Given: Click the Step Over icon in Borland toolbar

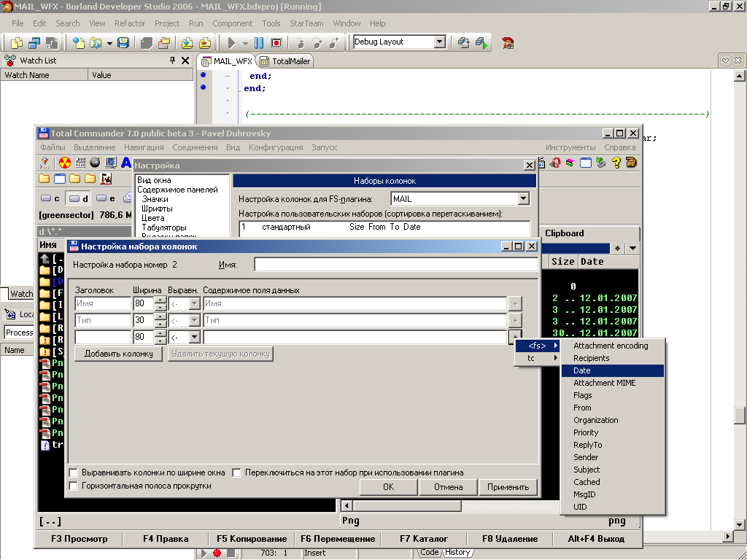Looking at the screenshot, I should pyautogui.click(x=317, y=43).
